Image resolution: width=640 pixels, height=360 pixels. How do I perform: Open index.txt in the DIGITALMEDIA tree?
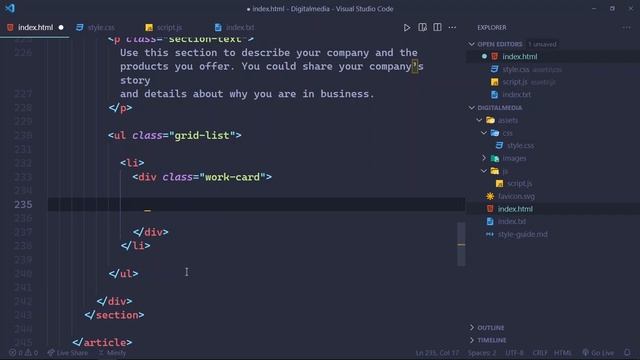[x=511, y=221]
